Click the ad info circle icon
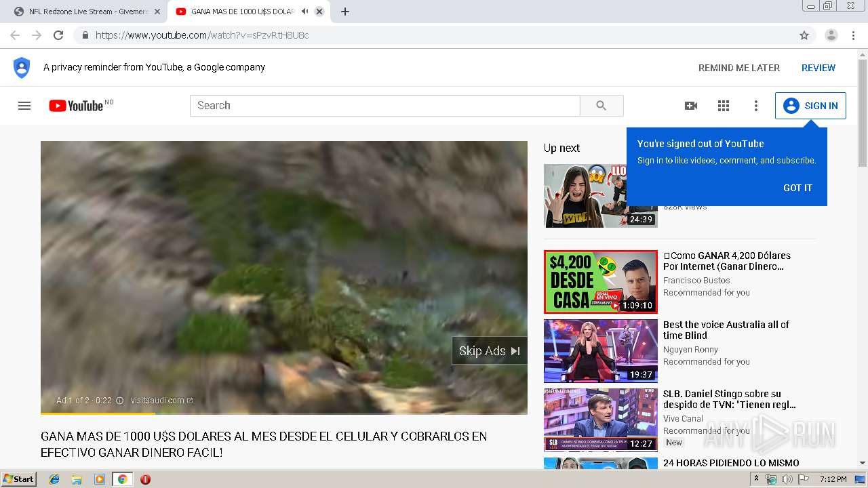 point(120,401)
